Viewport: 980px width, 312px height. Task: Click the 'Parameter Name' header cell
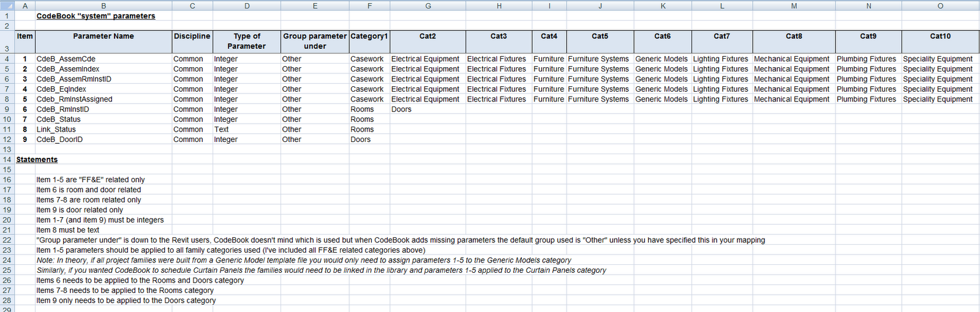(104, 41)
